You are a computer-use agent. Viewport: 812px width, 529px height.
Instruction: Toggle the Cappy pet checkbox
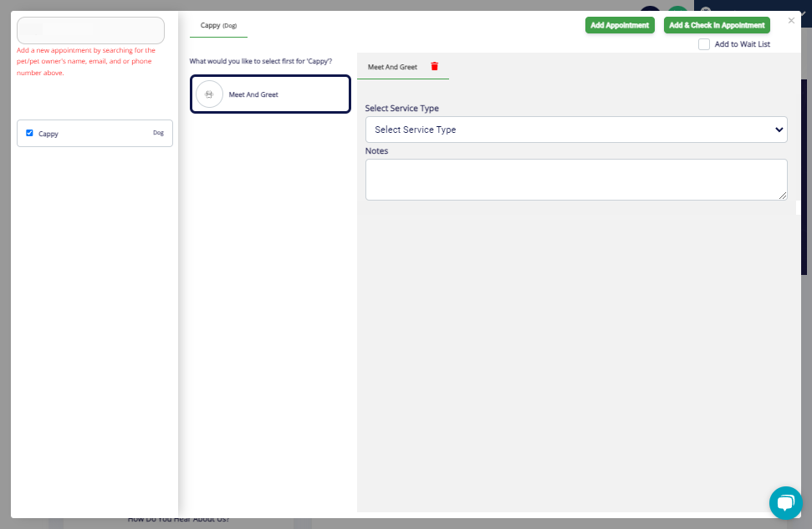click(x=29, y=133)
